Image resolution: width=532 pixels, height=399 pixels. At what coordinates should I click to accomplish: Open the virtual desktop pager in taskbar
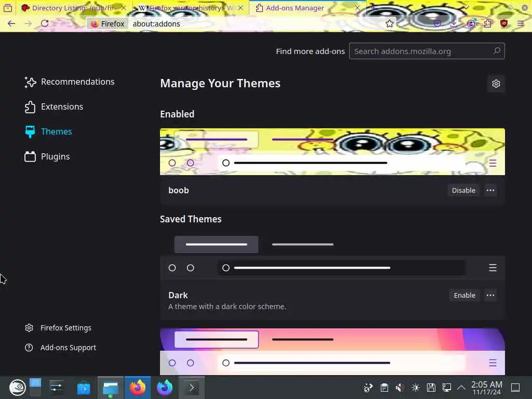tap(35, 387)
